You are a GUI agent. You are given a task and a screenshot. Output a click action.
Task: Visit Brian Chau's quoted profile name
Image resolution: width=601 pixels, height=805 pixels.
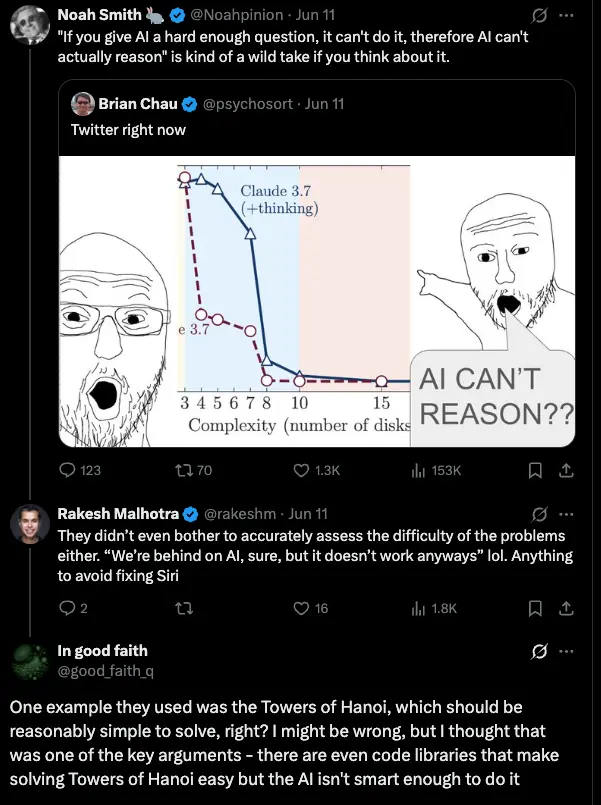point(137,102)
